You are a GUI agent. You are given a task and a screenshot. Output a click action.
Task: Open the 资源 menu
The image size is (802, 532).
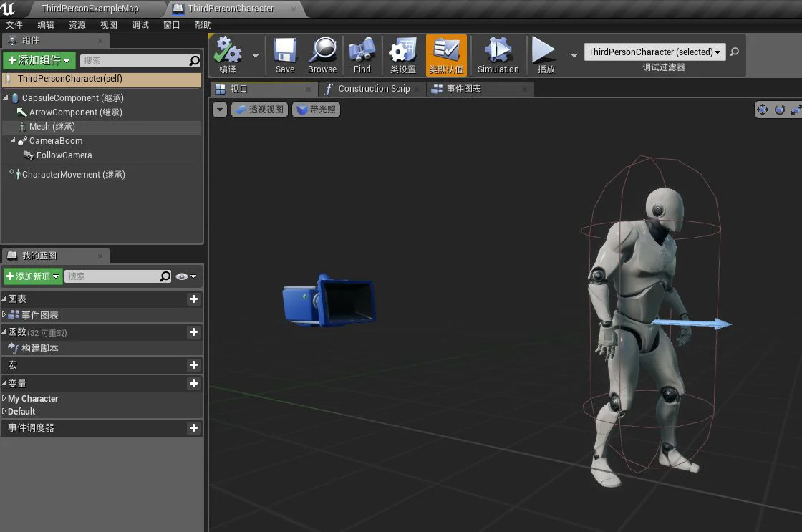77,24
